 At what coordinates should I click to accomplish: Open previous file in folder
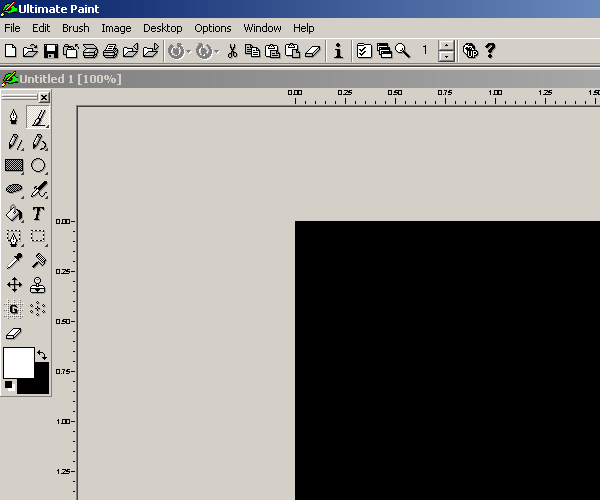130,51
